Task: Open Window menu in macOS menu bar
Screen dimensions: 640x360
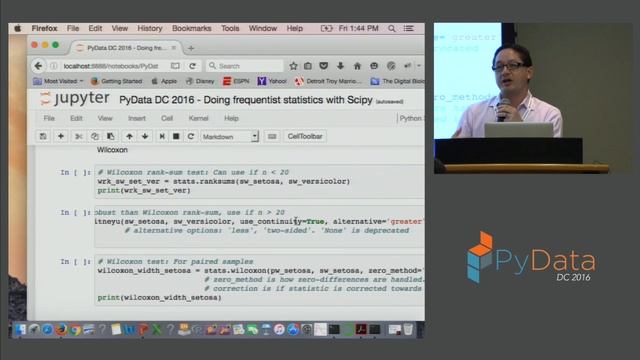Action: pyautogui.click(x=263, y=28)
